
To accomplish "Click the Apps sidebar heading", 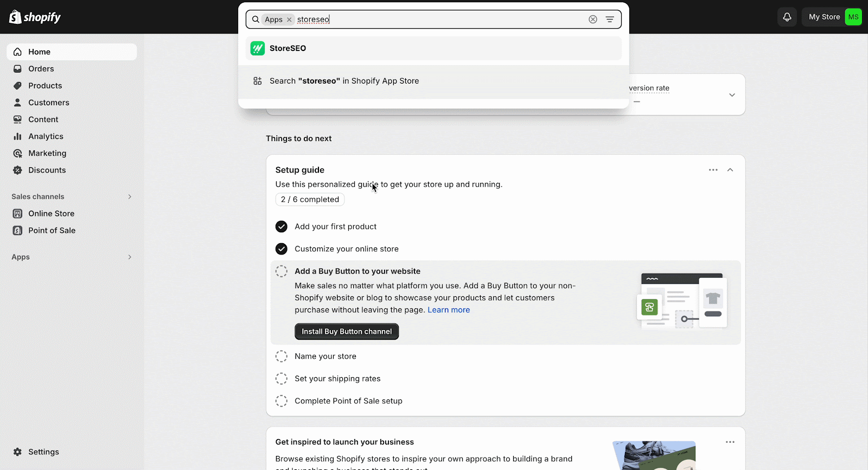I will click(21, 257).
